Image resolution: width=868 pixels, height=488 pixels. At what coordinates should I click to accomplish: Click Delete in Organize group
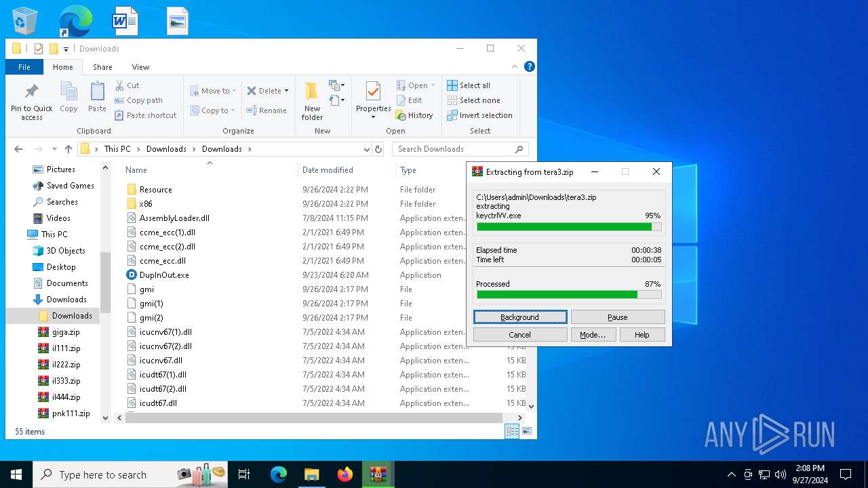coord(264,91)
